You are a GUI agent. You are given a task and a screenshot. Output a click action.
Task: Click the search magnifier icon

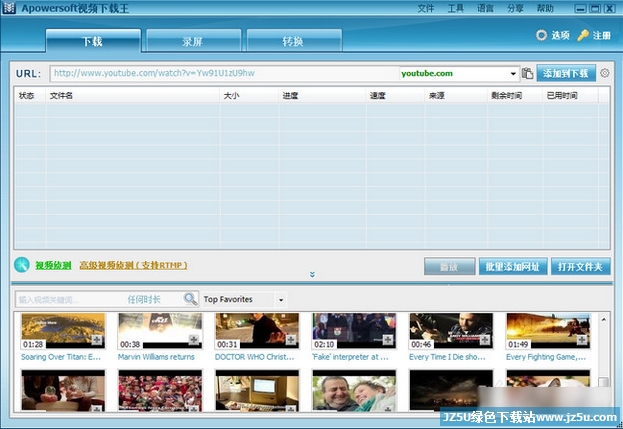[x=190, y=299]
